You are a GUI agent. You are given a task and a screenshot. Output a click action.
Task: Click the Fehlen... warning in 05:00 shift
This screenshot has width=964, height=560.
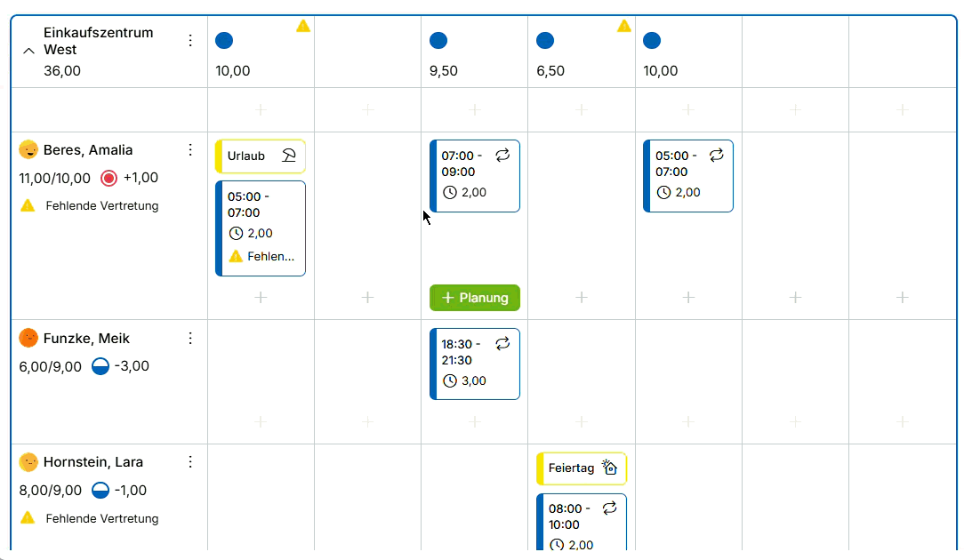[261, 256]
